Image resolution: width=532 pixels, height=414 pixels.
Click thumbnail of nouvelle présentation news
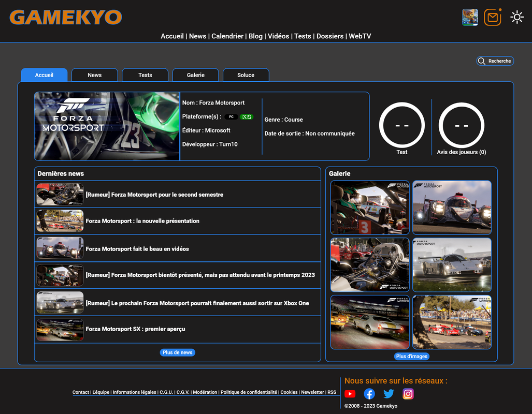point(60,221)
